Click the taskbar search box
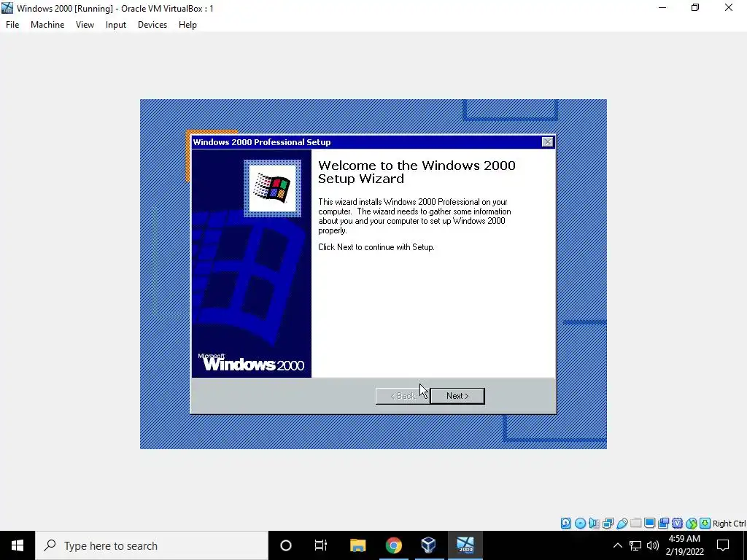The height and width of the screenshot is (560, 747). point(152,545)
